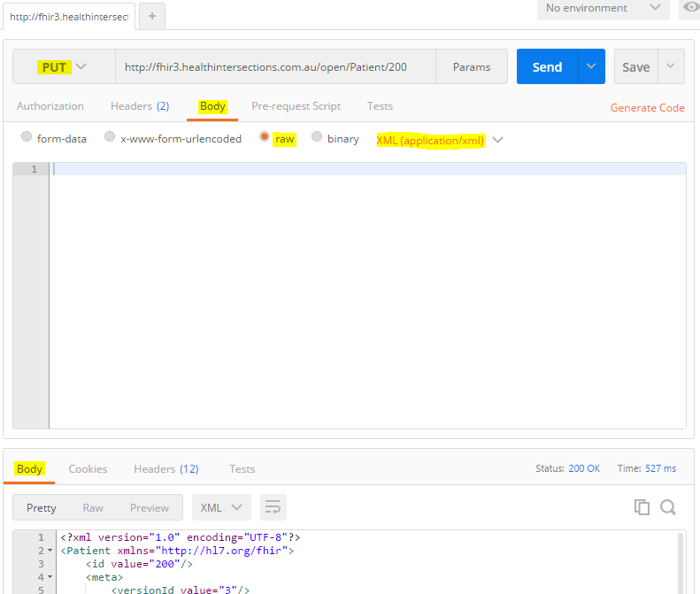Viewport: 700px width, 594px height.
Task: Collapse the Patient element fold arrow
Action: tap(50, 551)
